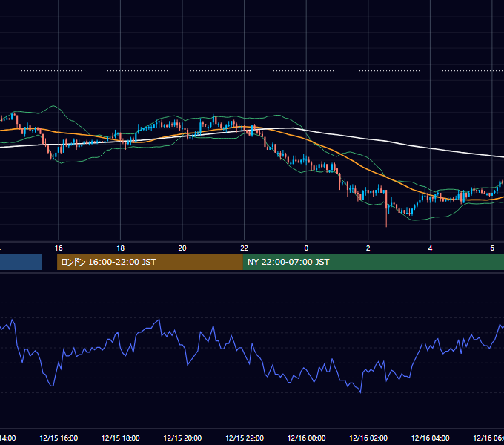Click the 4 hour axis label
The width and height of the screenshot is (504, 445).
coord(430,248)
